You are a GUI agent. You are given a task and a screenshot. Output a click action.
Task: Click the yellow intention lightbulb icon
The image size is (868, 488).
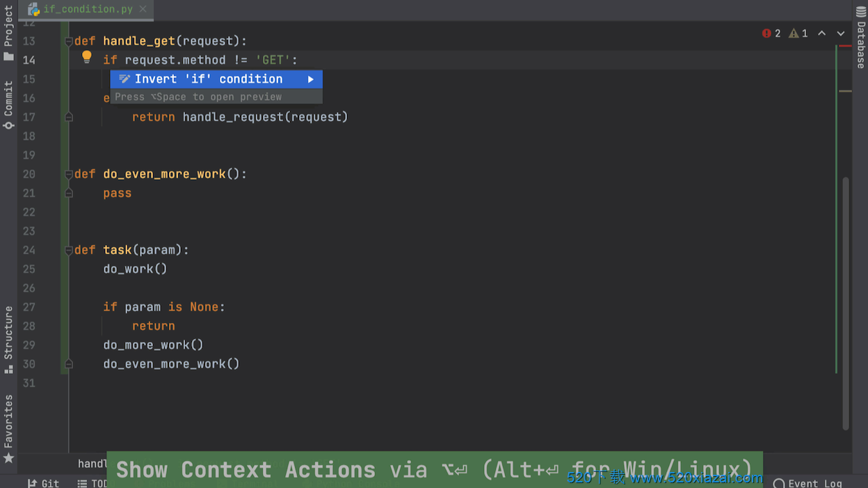tap(87, 57)
